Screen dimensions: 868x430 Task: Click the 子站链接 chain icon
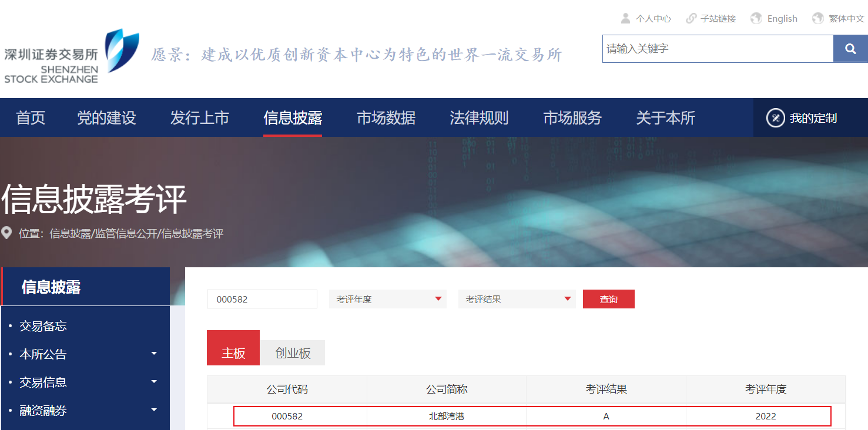pos(691,18)
